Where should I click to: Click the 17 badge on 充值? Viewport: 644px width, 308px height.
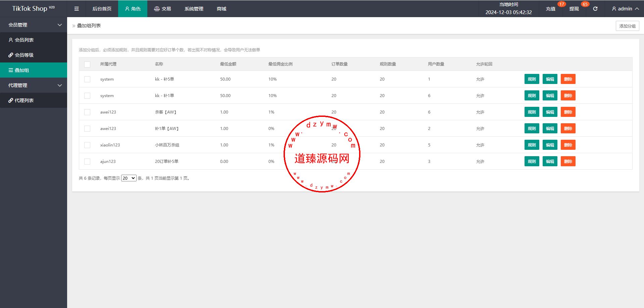tap(562, 4)
